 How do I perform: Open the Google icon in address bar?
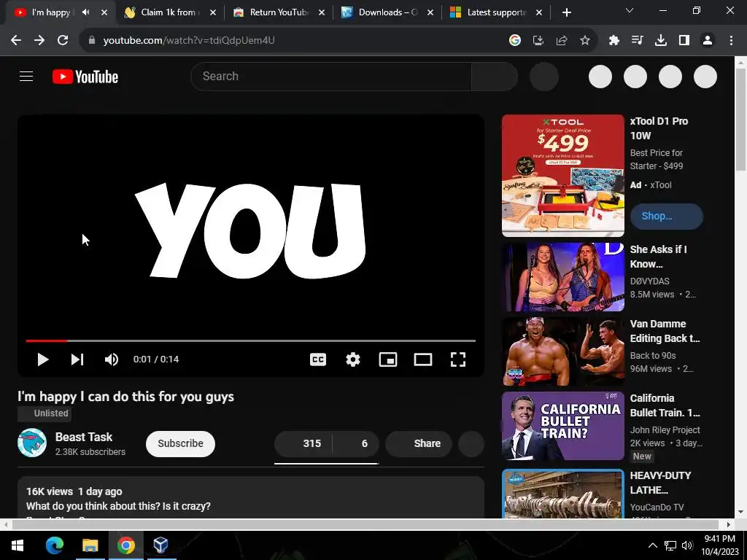514,41
